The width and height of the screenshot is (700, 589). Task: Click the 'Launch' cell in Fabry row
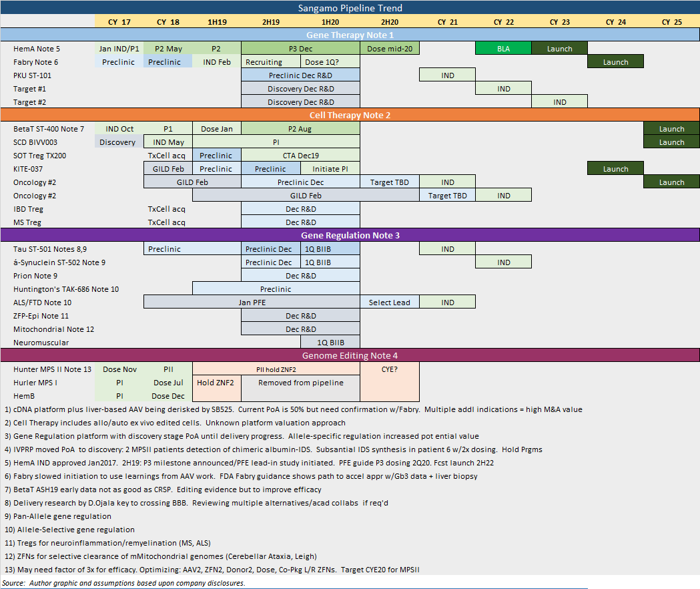click(616, 62)
